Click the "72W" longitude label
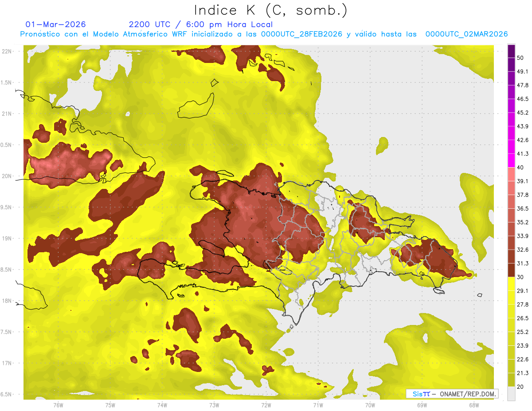Screen dimensions: 532x411 [266, 405]
